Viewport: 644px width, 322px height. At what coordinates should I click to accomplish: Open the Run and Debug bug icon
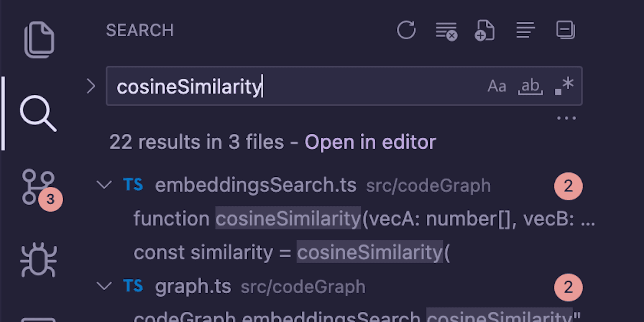[x=38, y=259]
